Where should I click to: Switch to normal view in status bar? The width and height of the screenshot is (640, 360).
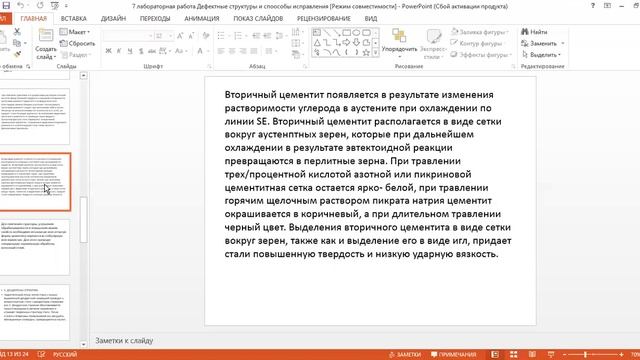(x=495, y=354)
